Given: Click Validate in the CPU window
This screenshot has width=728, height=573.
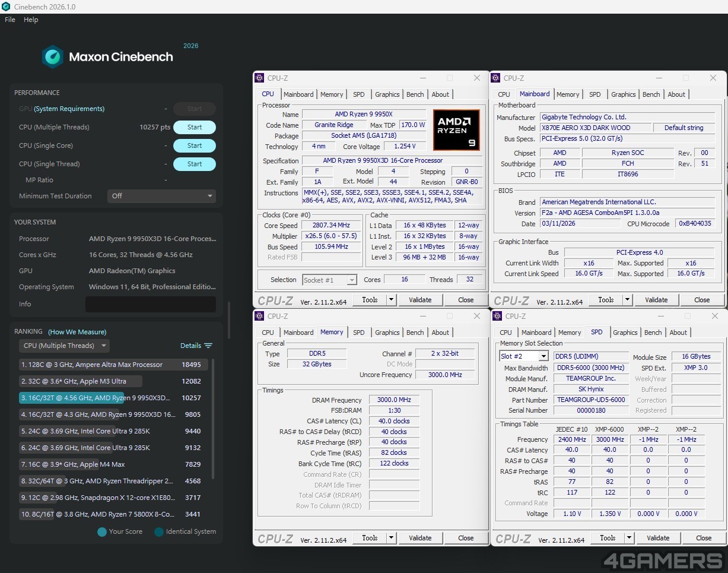Looking at the screenshot, I should click(x=420, y=300).
